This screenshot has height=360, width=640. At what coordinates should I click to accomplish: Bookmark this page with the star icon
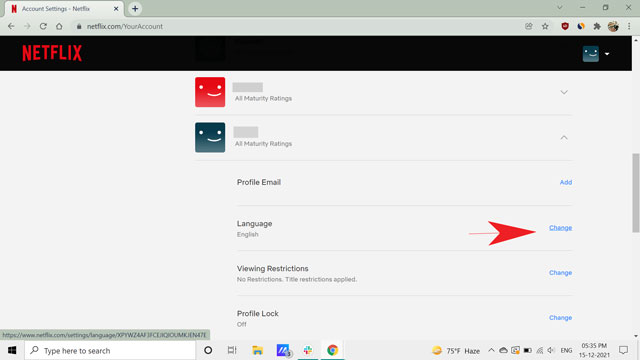(x=545, y=27)
